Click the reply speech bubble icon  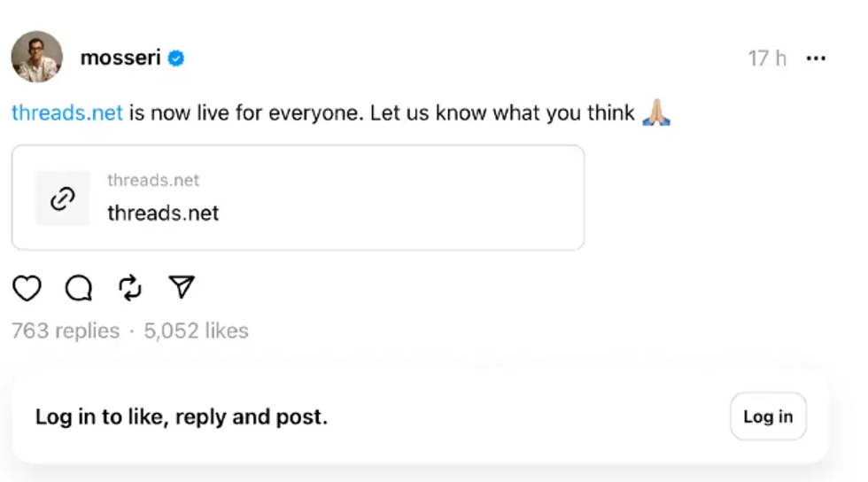(79, 288)
